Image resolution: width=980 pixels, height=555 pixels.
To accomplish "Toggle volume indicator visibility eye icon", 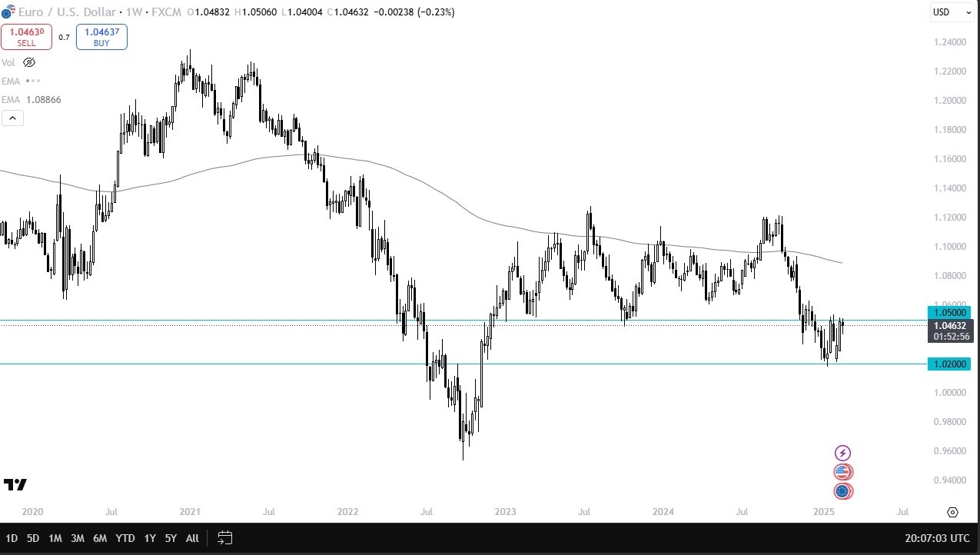I will point(29,62).
